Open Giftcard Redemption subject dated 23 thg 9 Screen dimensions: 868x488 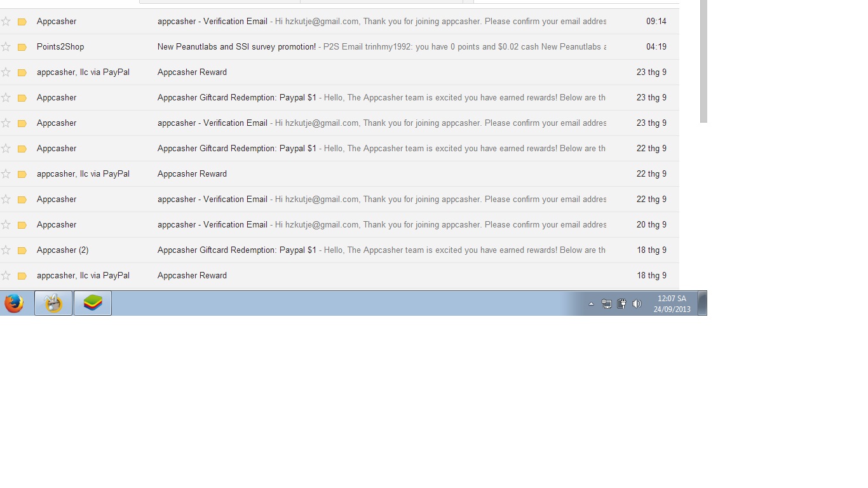237,97
